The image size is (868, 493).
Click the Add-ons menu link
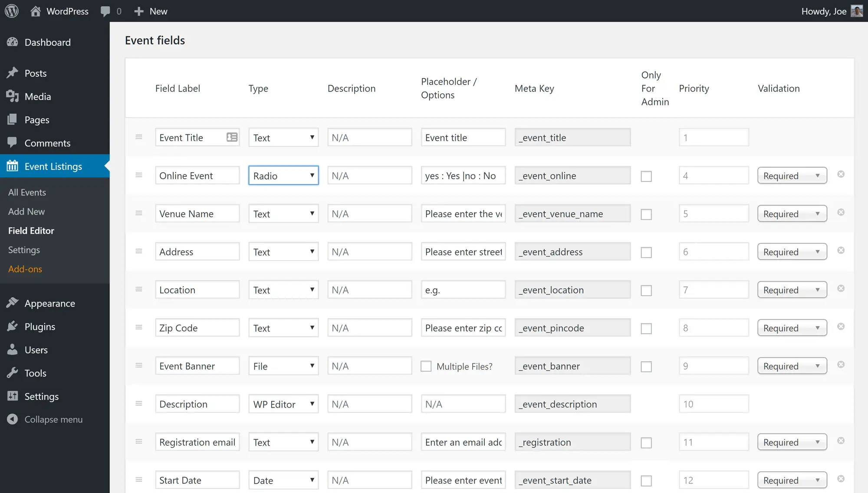point(25,268)
